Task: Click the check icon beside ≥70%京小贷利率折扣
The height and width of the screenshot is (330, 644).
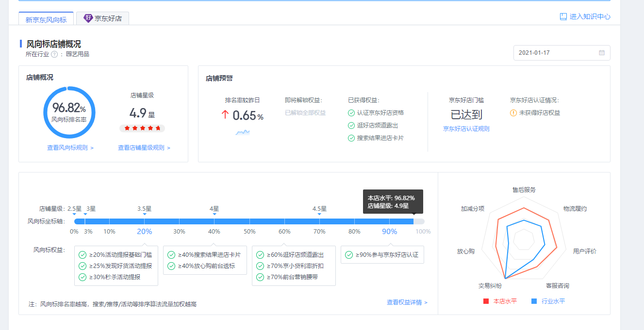Action: tap(261, 266)
